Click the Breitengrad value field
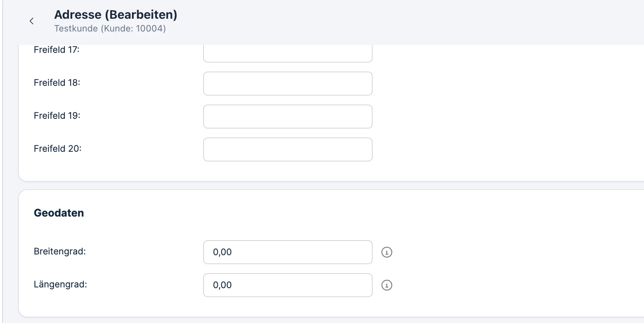 [x=288, y=252]
